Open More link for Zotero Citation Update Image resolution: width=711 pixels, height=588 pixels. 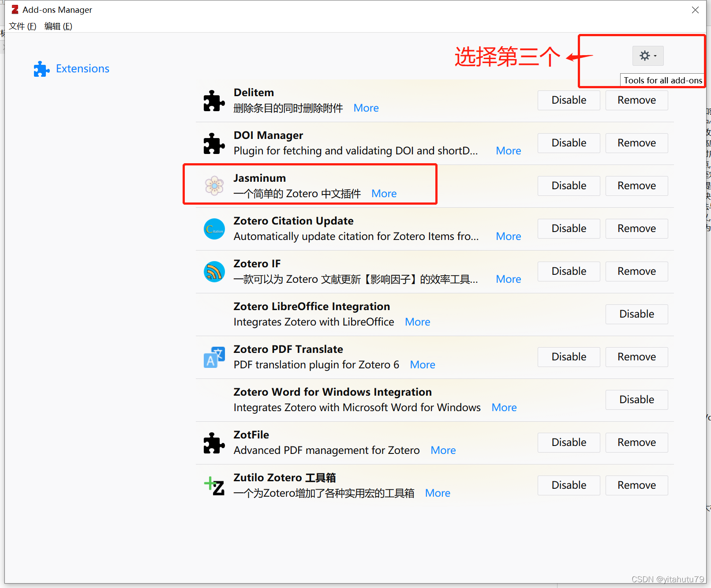click(509, 236)
